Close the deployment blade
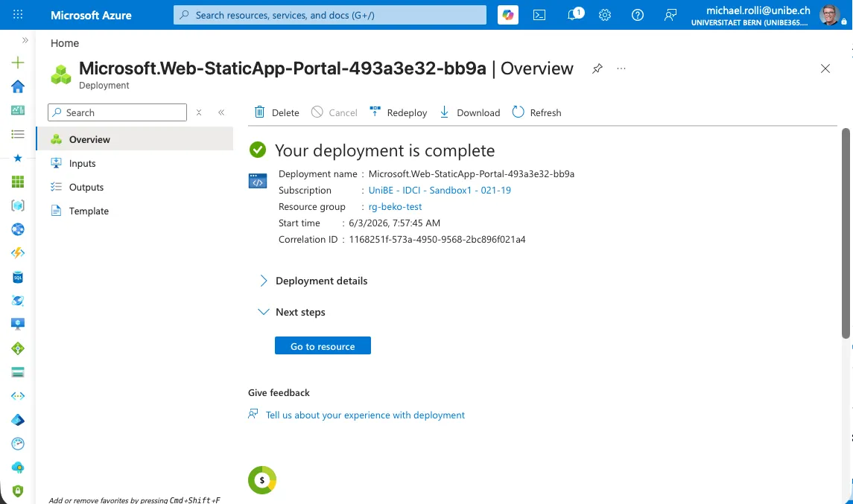Image resolution: width=853 pixels, height=504 pixels. (x=825, y=68)
